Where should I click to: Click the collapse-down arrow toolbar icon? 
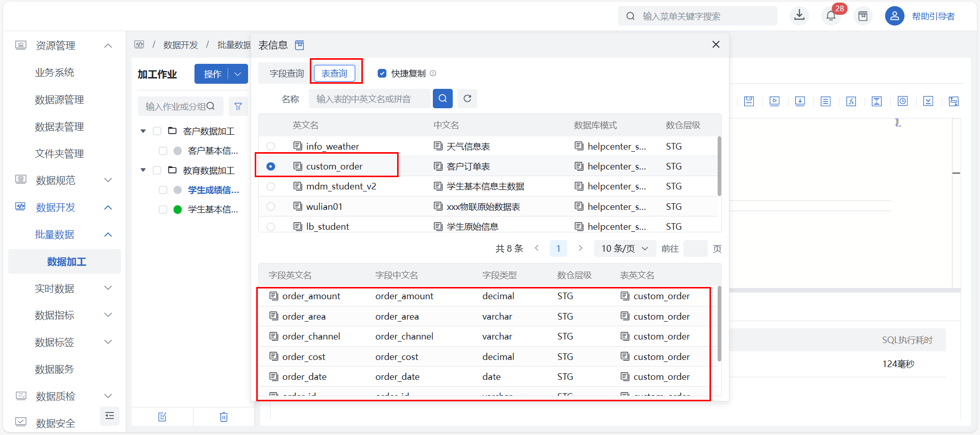click(x=928, y=101)
